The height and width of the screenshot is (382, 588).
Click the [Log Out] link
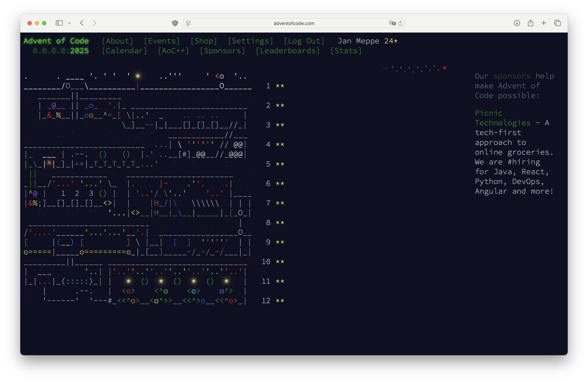point(304,41)
